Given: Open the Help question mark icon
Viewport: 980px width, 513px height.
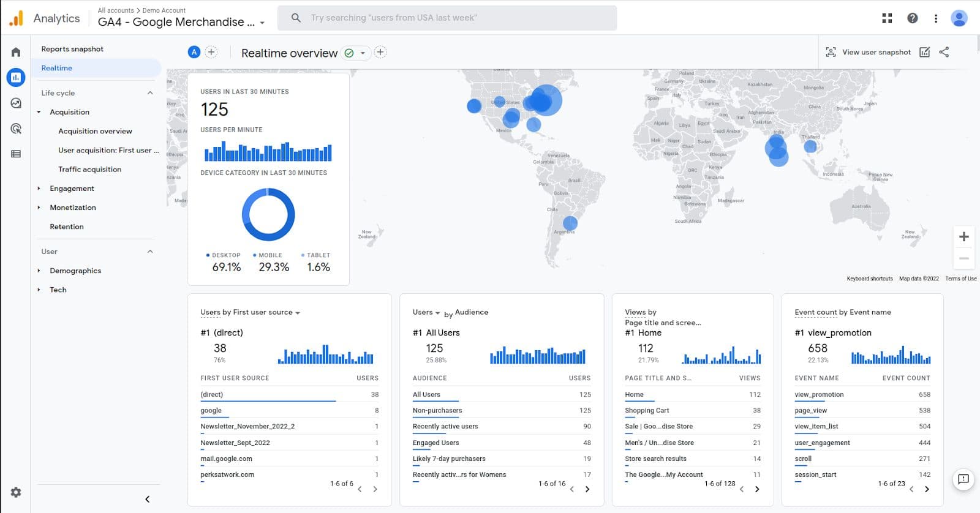Looking at the screenshot, I should pyautogui.click(x=913, y=18).
